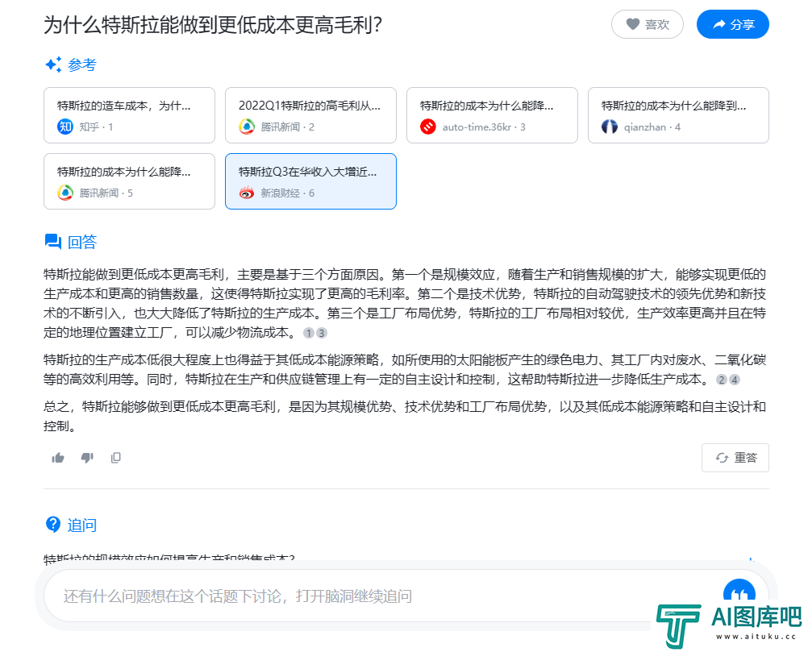The height and width of the screenshot is (652, 812).
Task: Click the question mark icon beside 追问
Action: pyautogui.click(x=53, y=524)
